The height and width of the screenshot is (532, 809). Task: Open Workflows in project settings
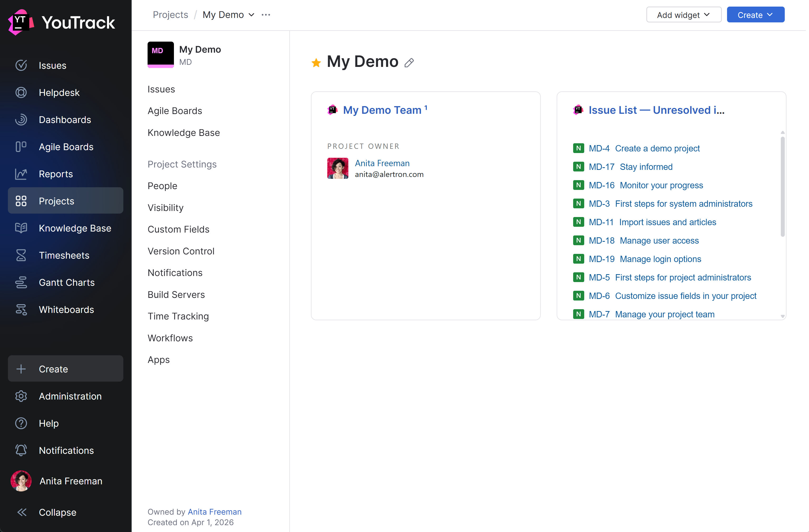tap(171, 338)
